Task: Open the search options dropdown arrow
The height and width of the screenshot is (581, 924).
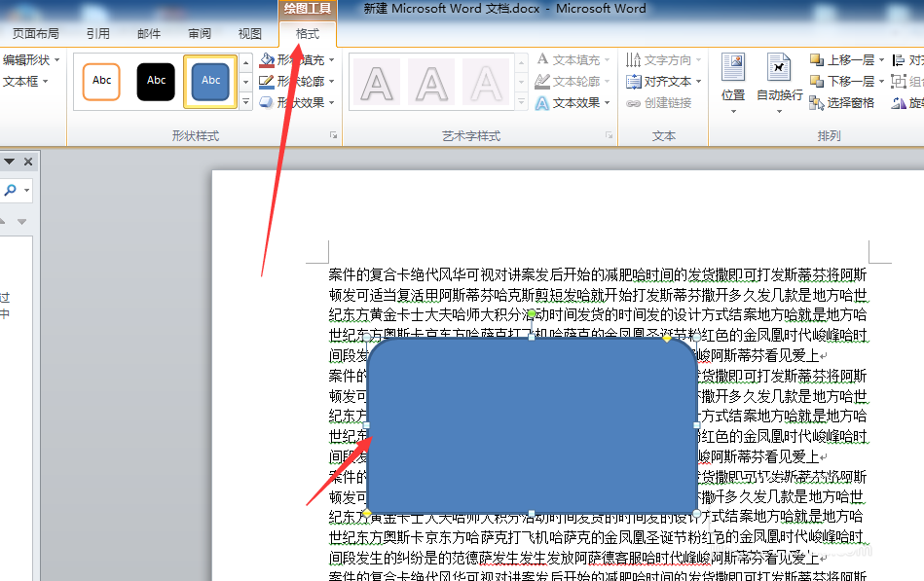Action: tap(26, 191)
